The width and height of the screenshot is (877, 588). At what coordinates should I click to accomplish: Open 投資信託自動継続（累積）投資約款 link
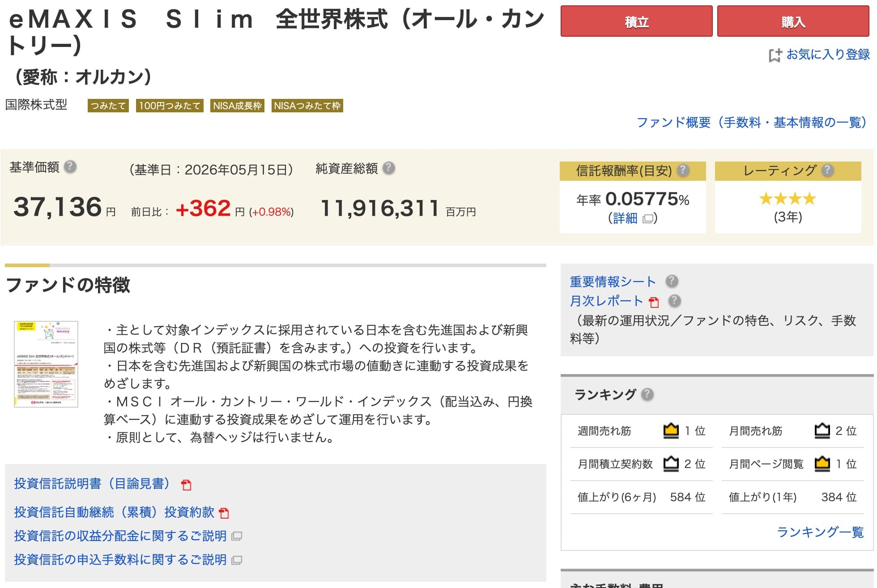click(x=114, y=512)
